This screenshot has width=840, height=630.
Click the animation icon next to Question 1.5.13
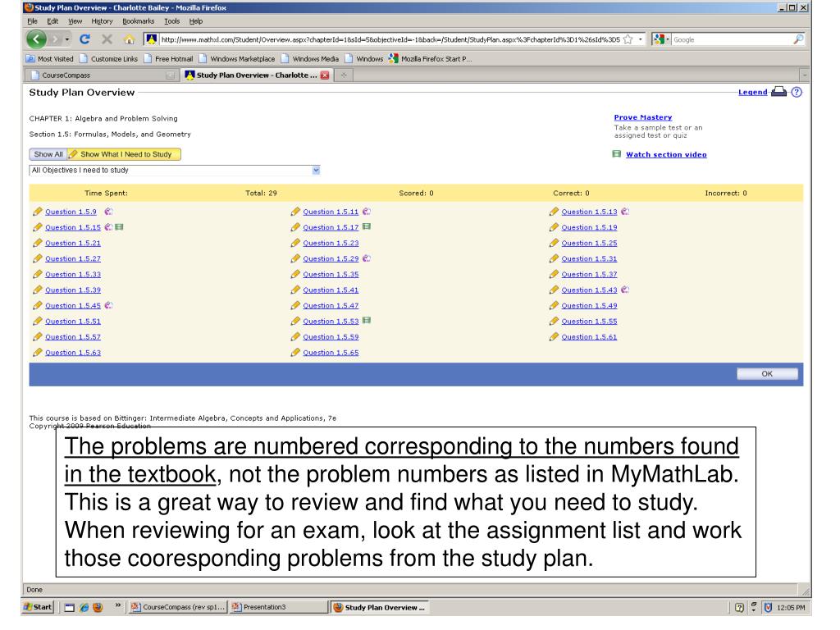[x=625, y=212]
